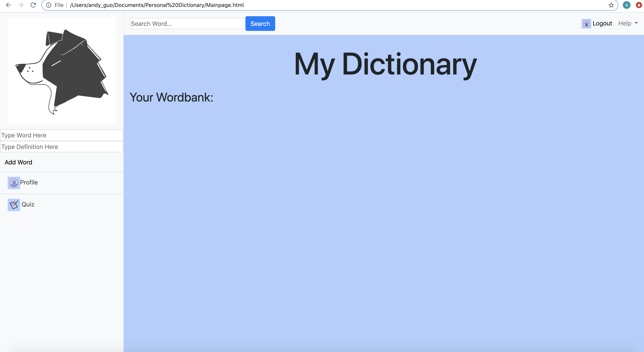Viewport: 644px width, 352px height.
Task: Open the Profile sidebar item
Action: (29, 183)
